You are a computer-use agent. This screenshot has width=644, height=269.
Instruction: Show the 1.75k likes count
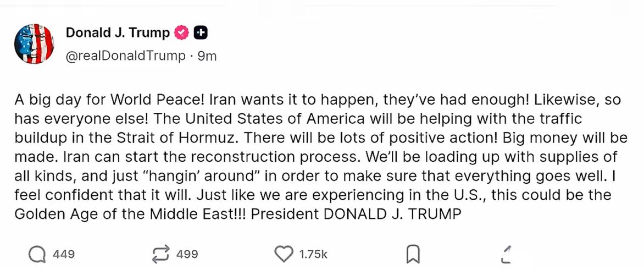pyautogui.click(x=313, y=254)
